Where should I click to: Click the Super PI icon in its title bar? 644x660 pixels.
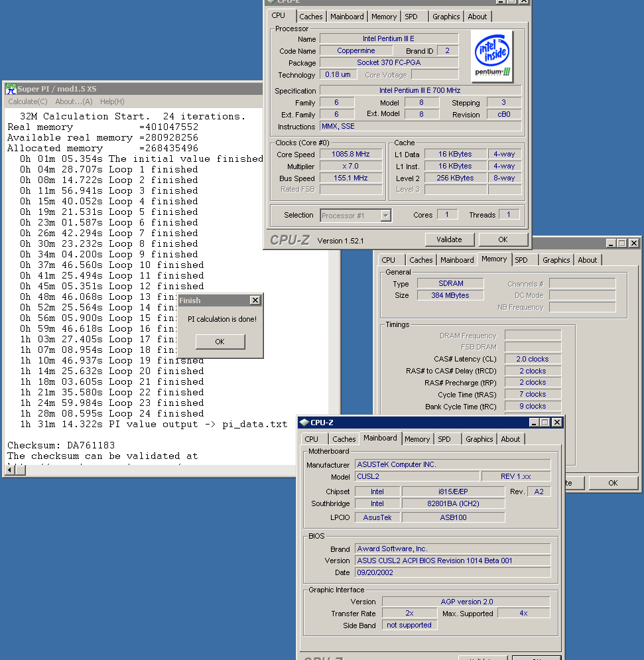(11, 89)
